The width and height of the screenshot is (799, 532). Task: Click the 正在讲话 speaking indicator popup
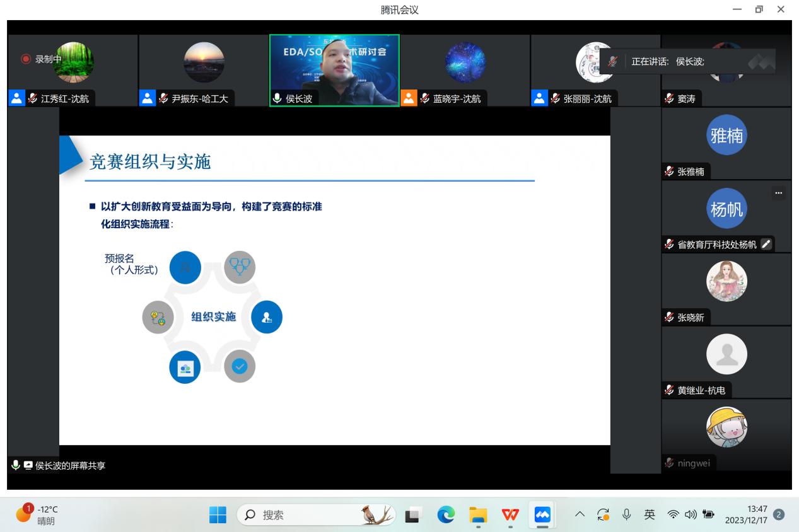pos(687,62)
